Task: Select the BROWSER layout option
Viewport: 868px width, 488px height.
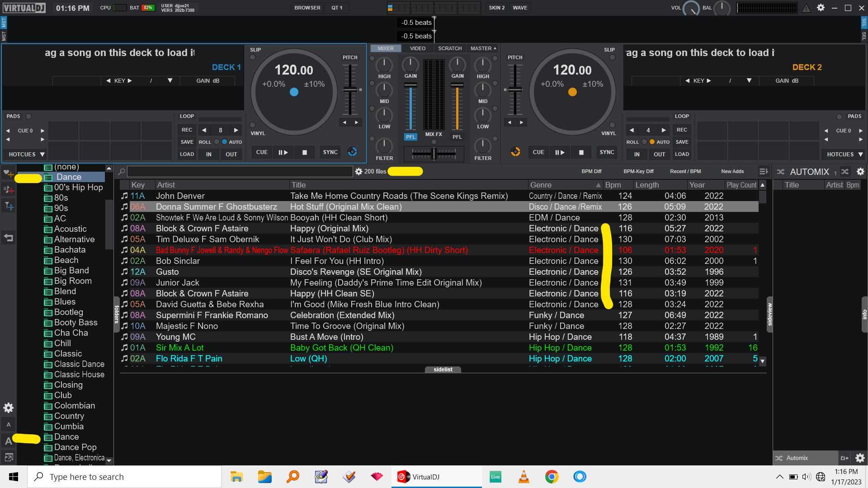Action: click(307, 8)
